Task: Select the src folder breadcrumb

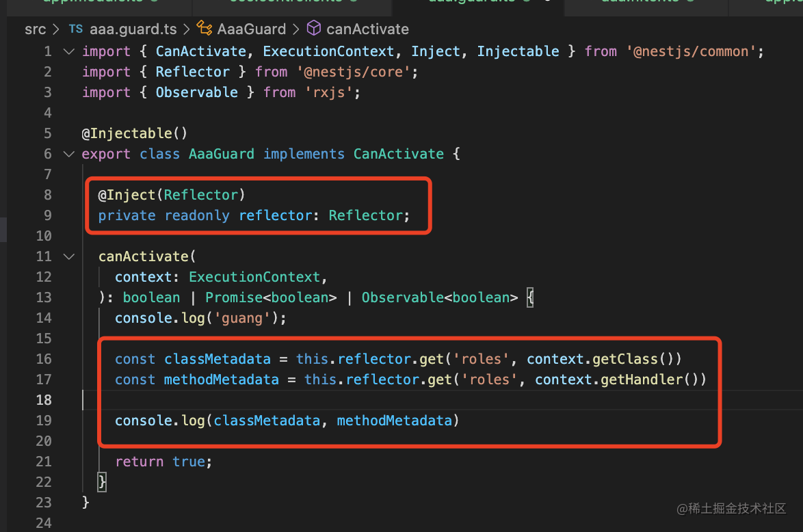Action: click(x=35, y=29)
